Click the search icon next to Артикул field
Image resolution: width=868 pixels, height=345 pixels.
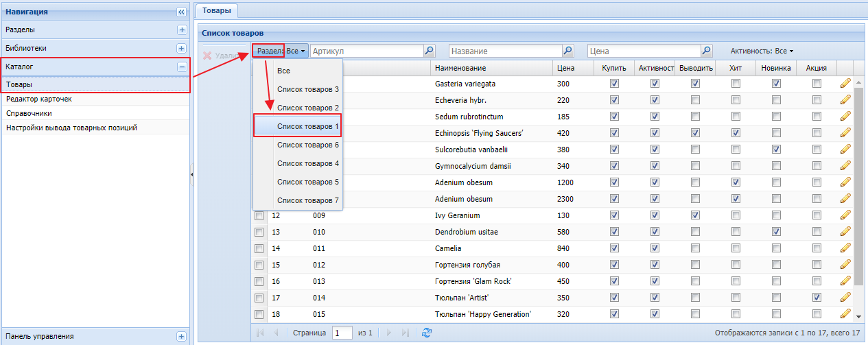(430, 51)
